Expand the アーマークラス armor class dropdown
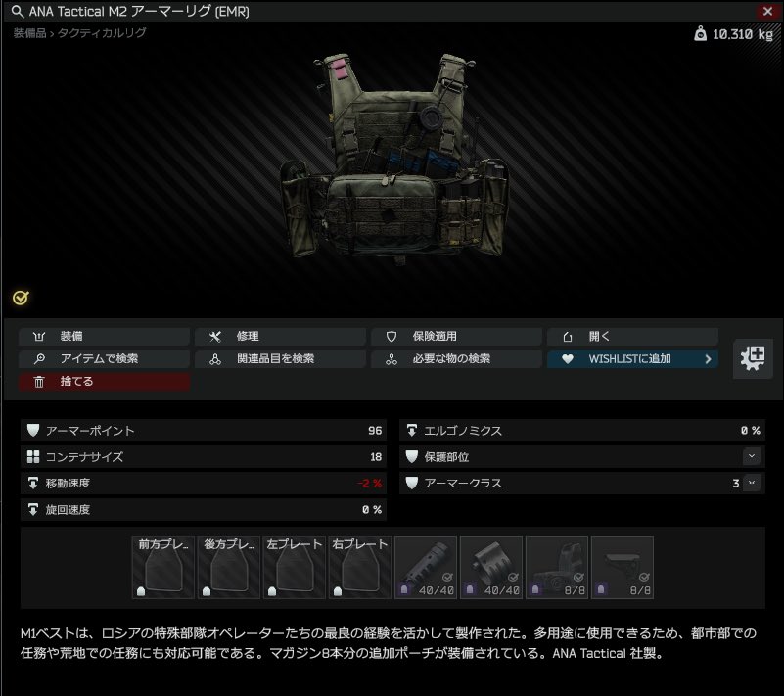 coord(751,483)
